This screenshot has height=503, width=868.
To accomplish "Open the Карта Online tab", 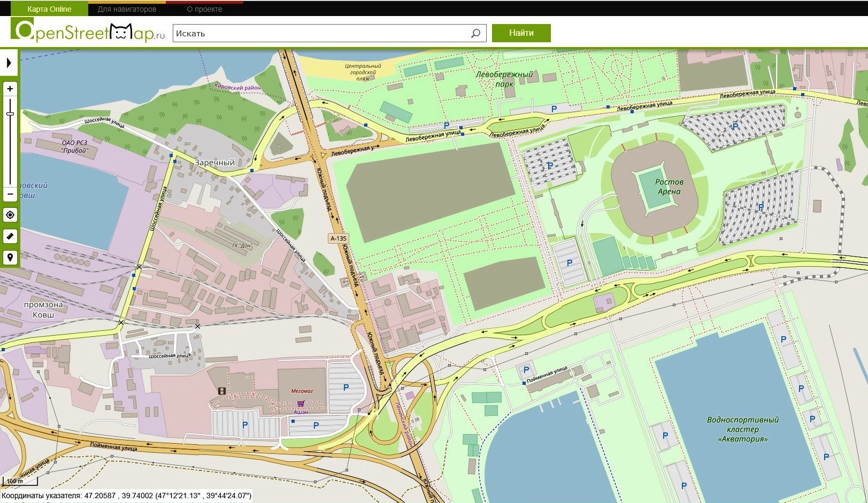I will [49, 9].
